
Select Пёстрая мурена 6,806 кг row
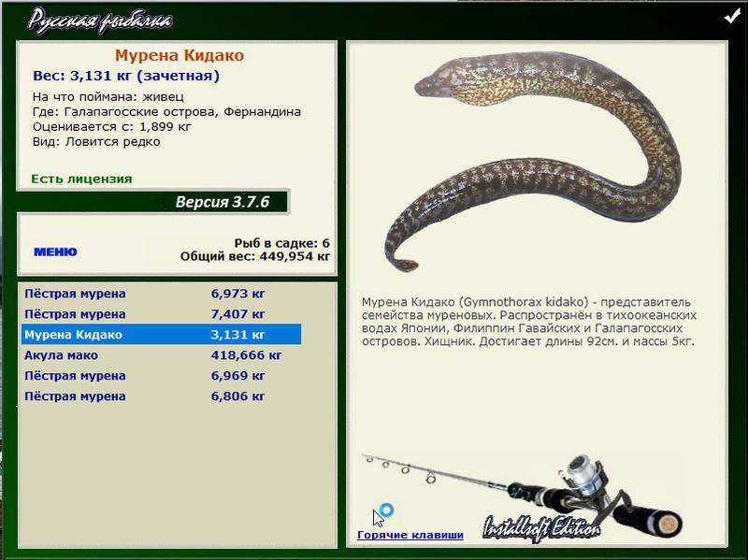point(161,395)
